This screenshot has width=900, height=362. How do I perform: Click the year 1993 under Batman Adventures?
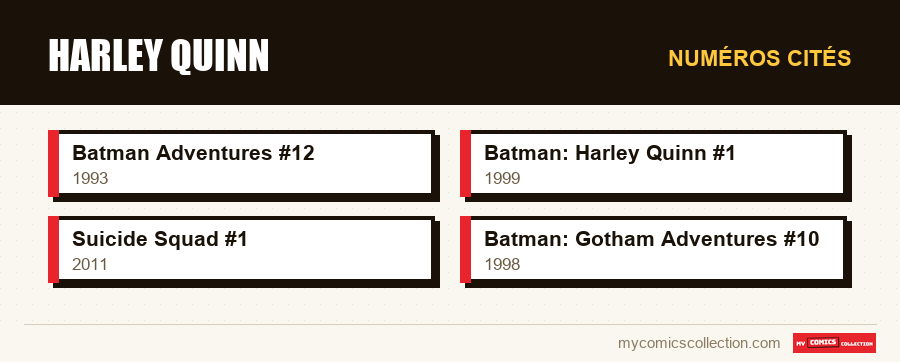tap(90, 178)
